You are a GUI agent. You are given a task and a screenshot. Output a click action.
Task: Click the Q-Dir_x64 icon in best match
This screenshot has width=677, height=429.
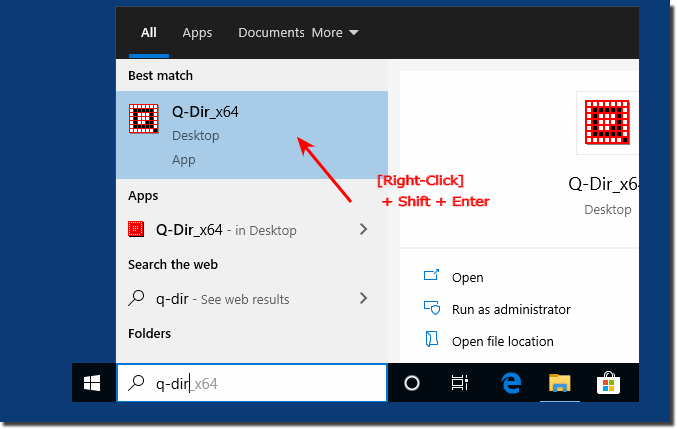[144, 119]
